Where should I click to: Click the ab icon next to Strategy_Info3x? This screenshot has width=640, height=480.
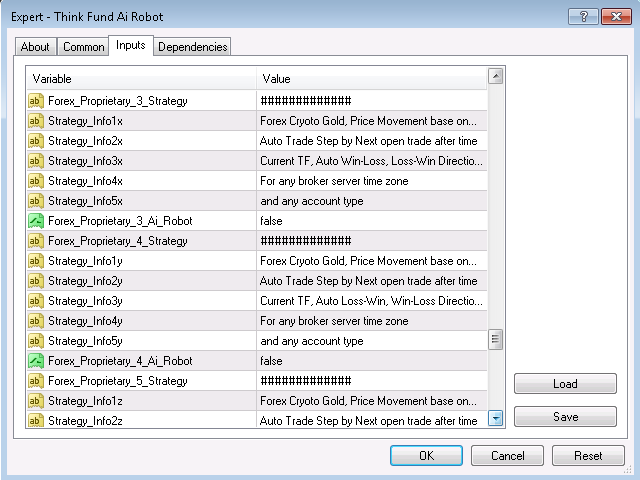tap(36, 161)
